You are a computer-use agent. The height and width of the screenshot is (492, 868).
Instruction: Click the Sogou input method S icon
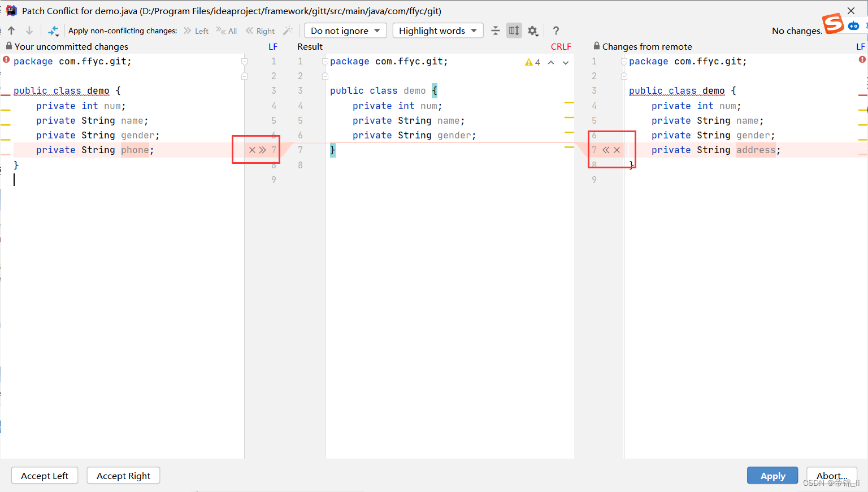833,24
